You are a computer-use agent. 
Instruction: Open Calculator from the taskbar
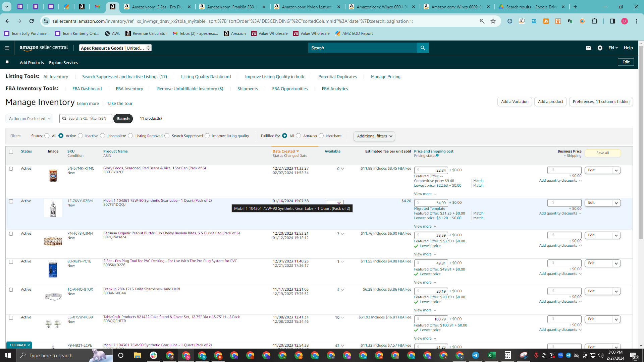click(x=508, y=355)
